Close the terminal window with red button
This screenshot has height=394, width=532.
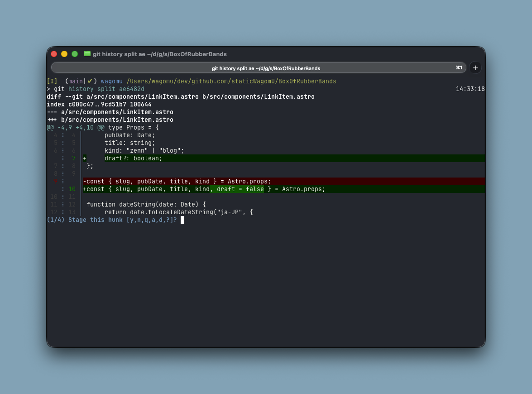(54, 54)
